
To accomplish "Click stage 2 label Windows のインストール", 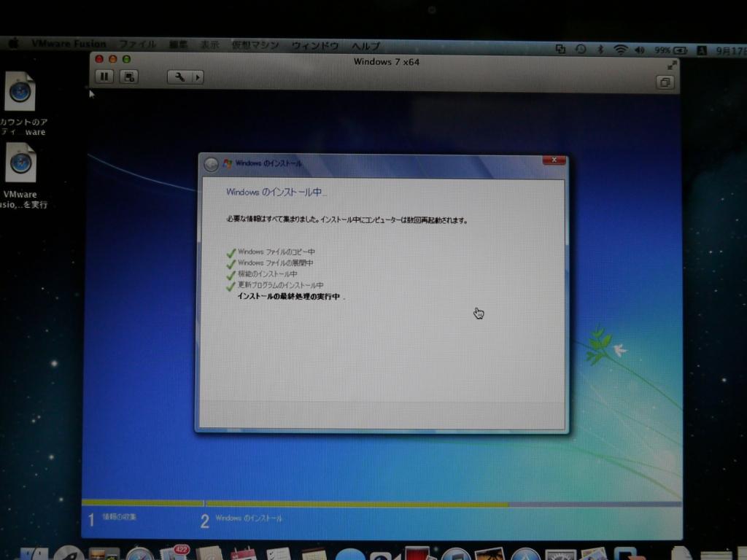I will click(249, 518).
